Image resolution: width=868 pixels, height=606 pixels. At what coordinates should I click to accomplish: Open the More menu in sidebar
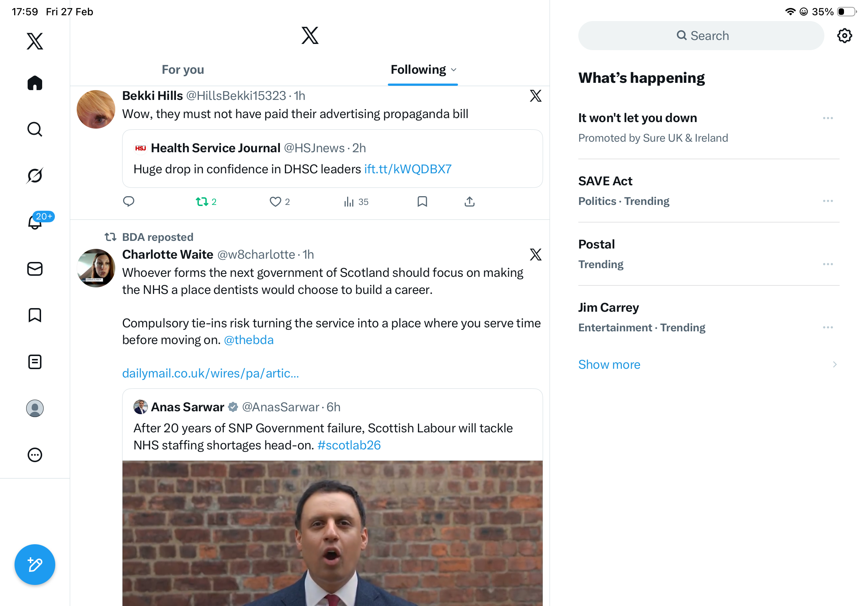pos(35,455)
